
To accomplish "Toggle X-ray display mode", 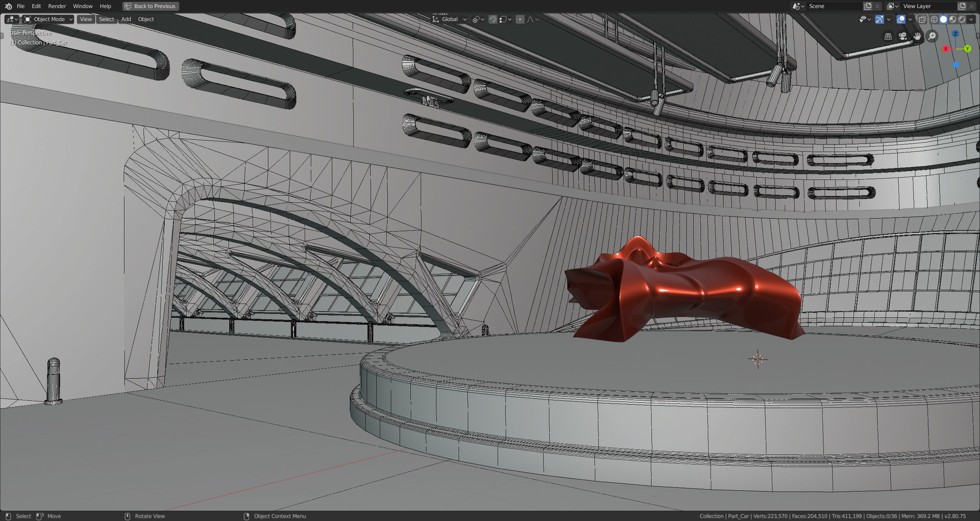I will 922,19.
